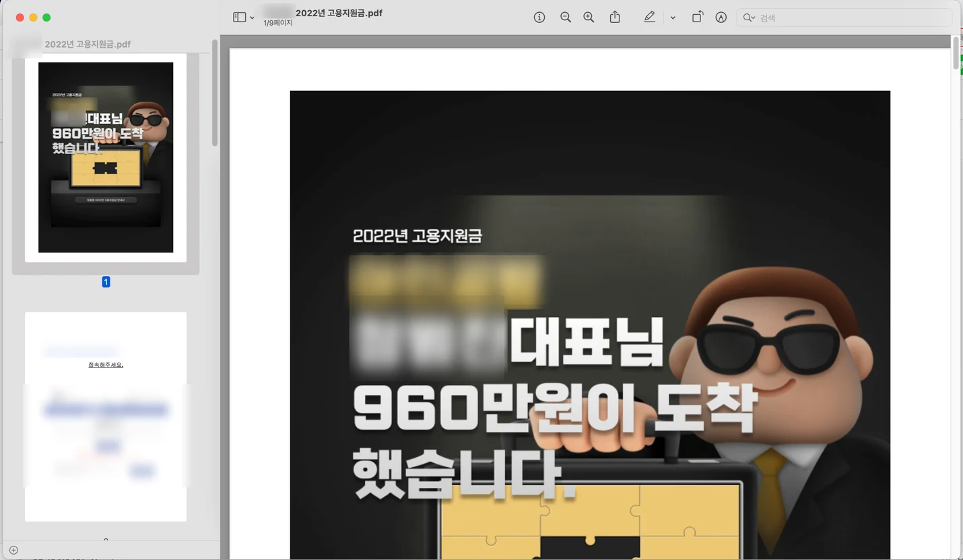The image size is (963, 560).
Task: Click the window title 2022년 고용지원금.pdf
Action: click(339, 13)
